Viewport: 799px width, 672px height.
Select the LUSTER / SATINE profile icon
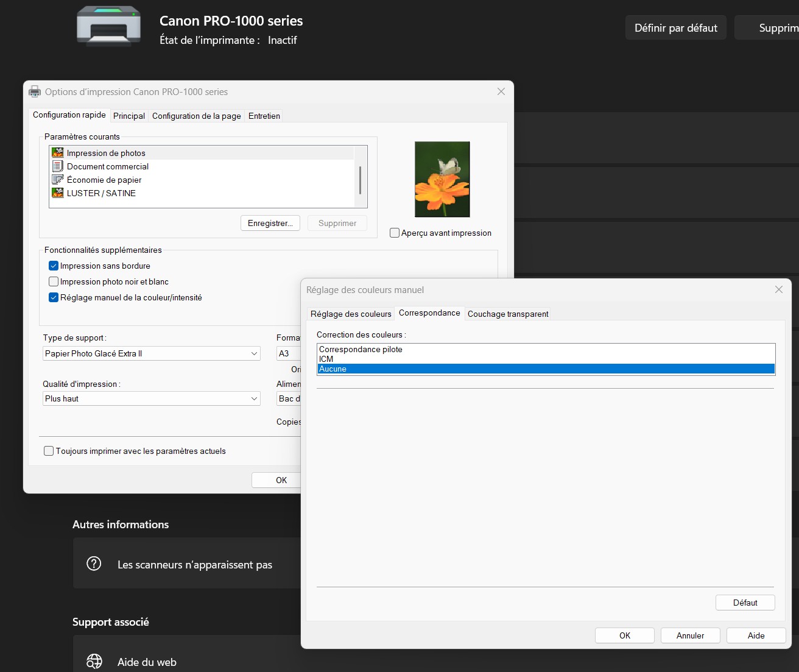(x=58, y=193)
